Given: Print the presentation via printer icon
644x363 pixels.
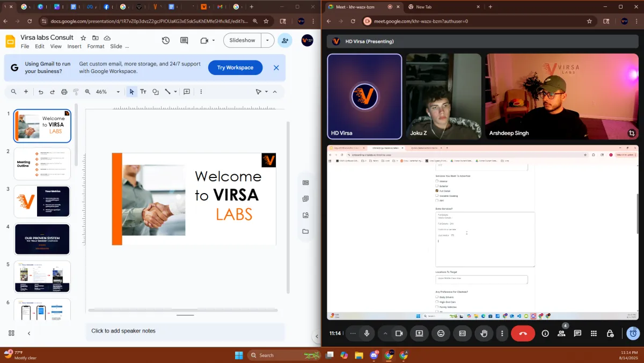Looking at the screenshot, I should click(64, 92).
